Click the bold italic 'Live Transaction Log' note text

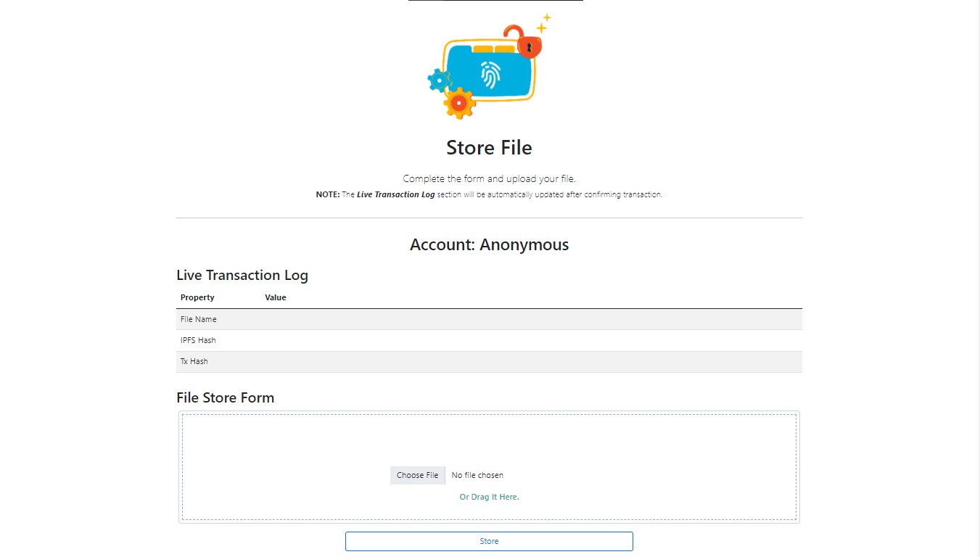click(x=396, y=194)
